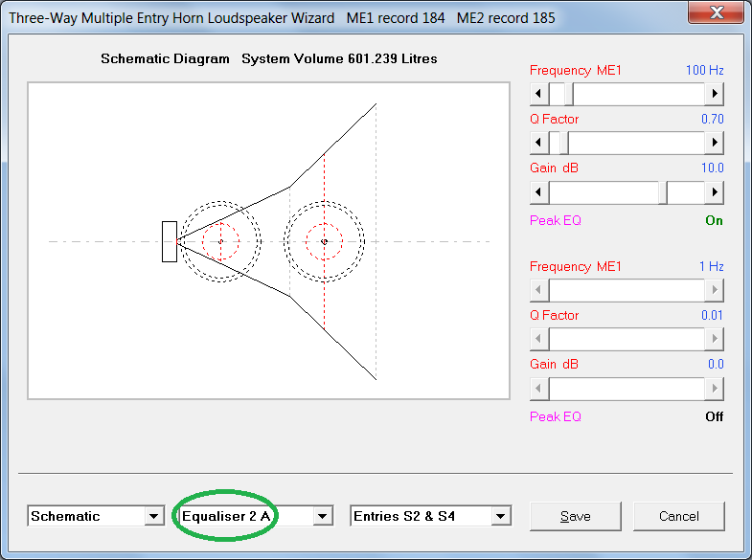Click the lower Peak EQ label

(x=556, y=416)
